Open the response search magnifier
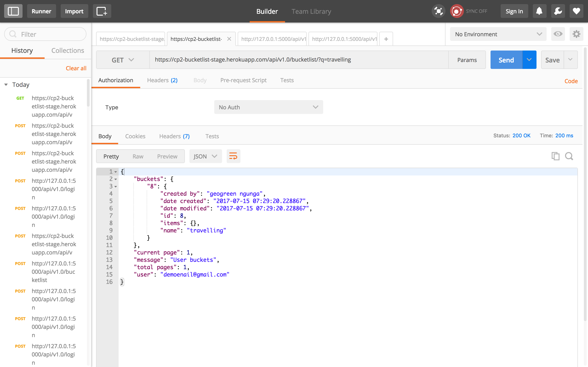This screenshot has height=367, width=588. pos(569,156)
